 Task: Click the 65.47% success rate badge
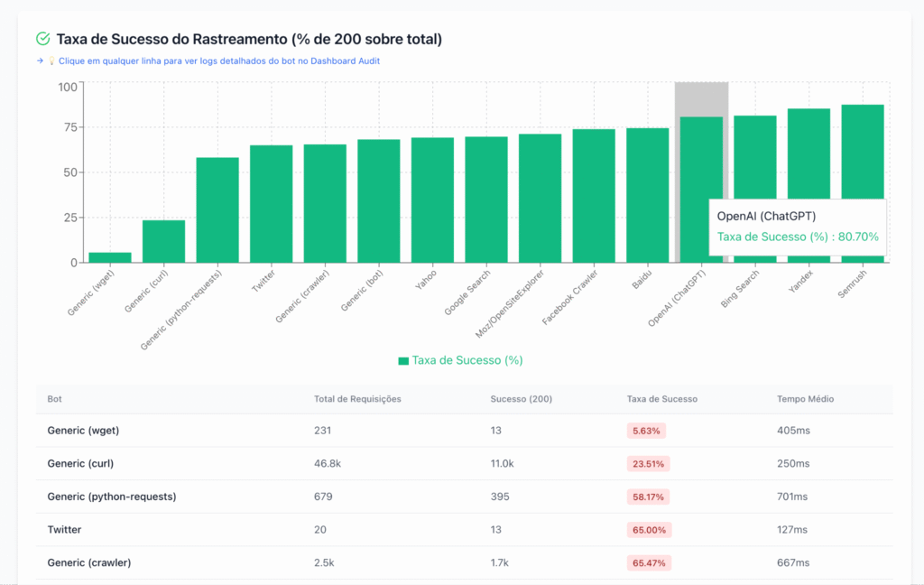pyautogui.click(x=649, y=563)
